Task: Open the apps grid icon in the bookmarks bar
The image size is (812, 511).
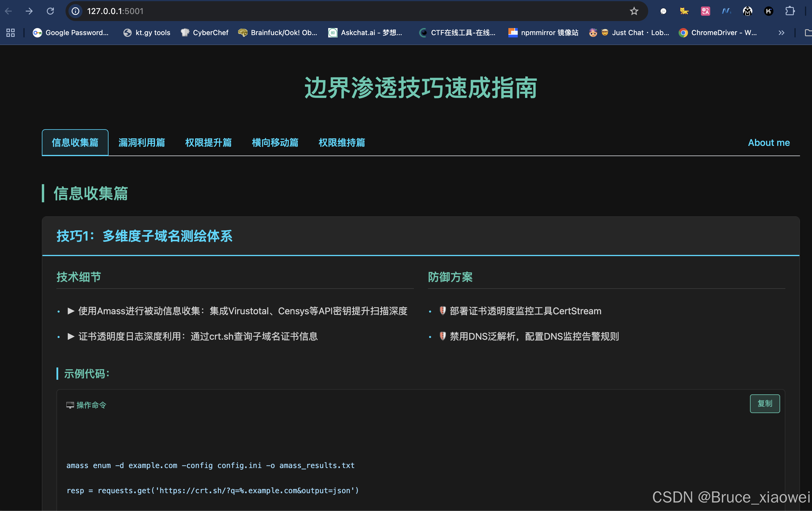Action: (11, 33)
